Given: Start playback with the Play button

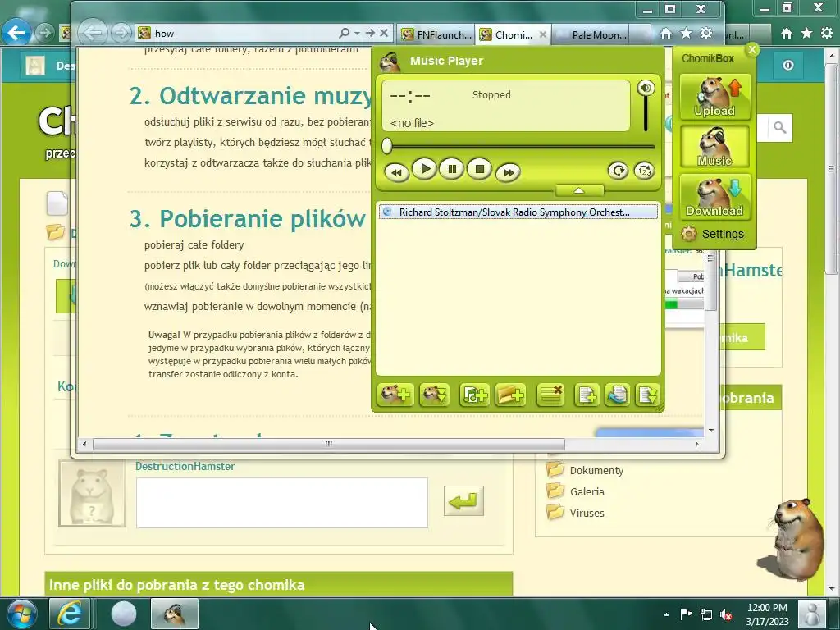Looking at the screenshot, I should coord(424,169).
